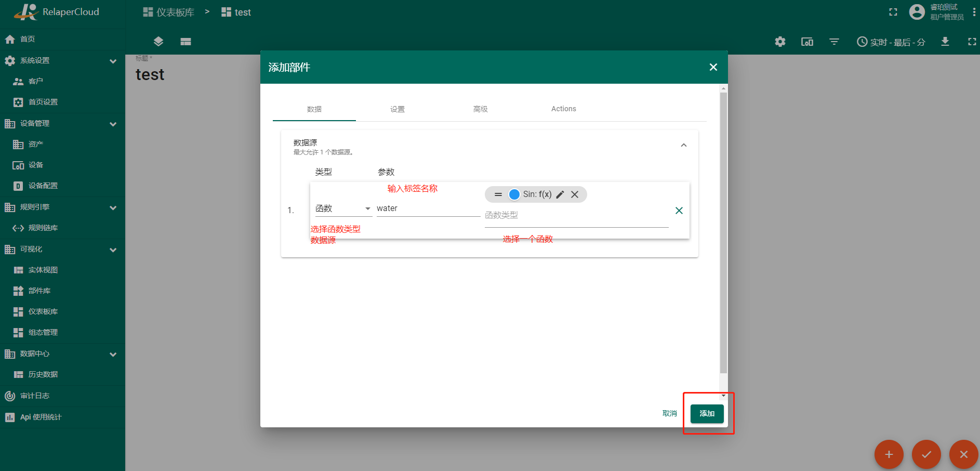The height and width of the screenshot is (471, 980).
Task: Click the RelaperCloud logo
Action: coord(56,12)
